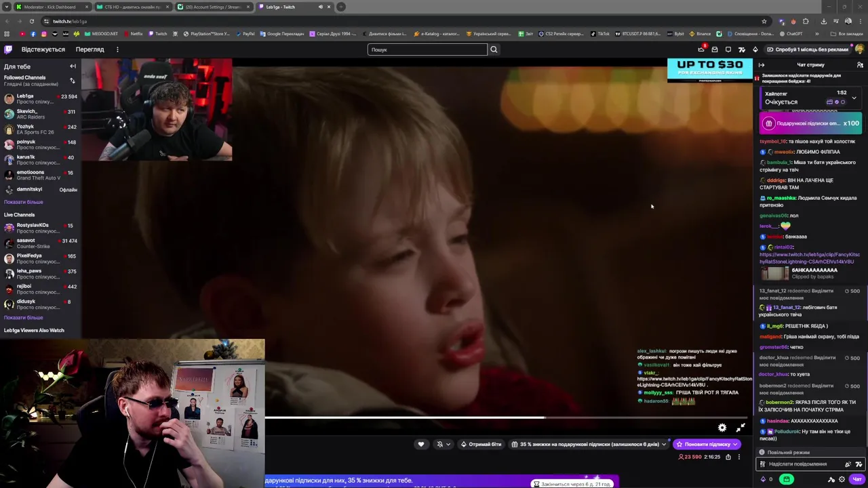
Task: Open stream options three-dot menu under the player
Action: (x=739, y=457)
